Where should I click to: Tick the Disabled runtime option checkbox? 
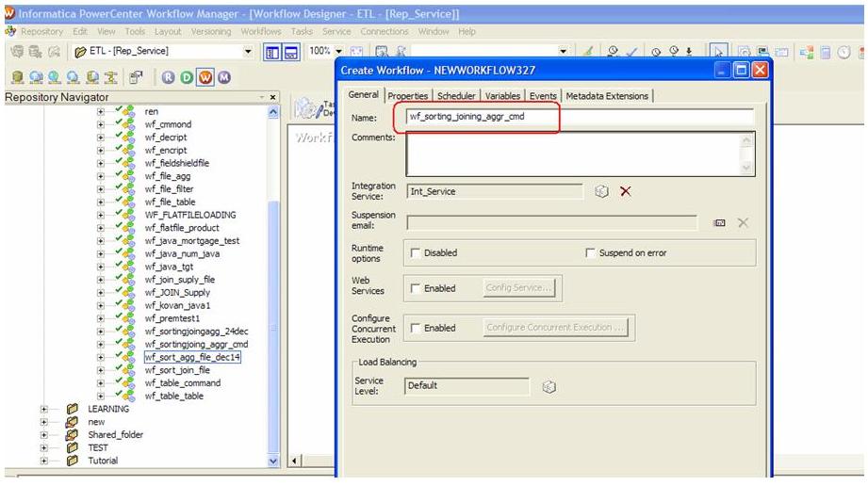click(415, 253)
